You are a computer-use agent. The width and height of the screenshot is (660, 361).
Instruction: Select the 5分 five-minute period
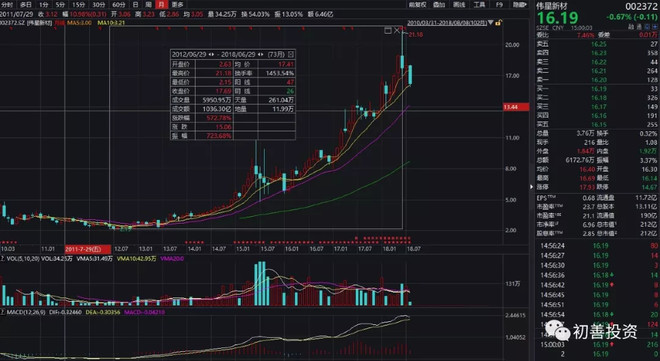point(60,5)
